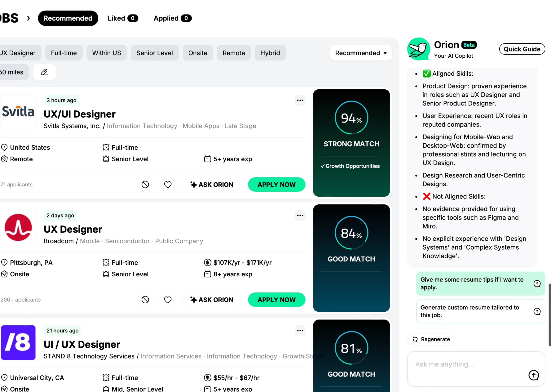Open the Recommended sort dropdown

pos(361,53)
